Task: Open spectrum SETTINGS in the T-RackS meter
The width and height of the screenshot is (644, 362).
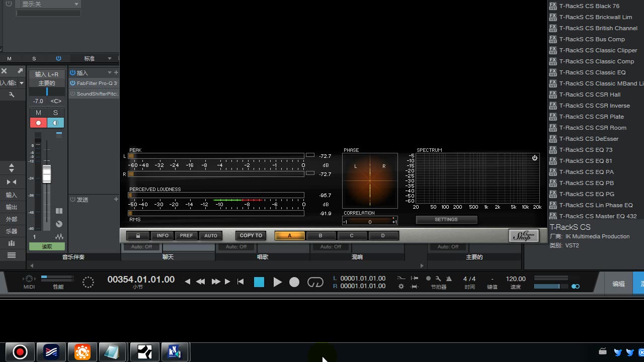Action: coord(446,220)
